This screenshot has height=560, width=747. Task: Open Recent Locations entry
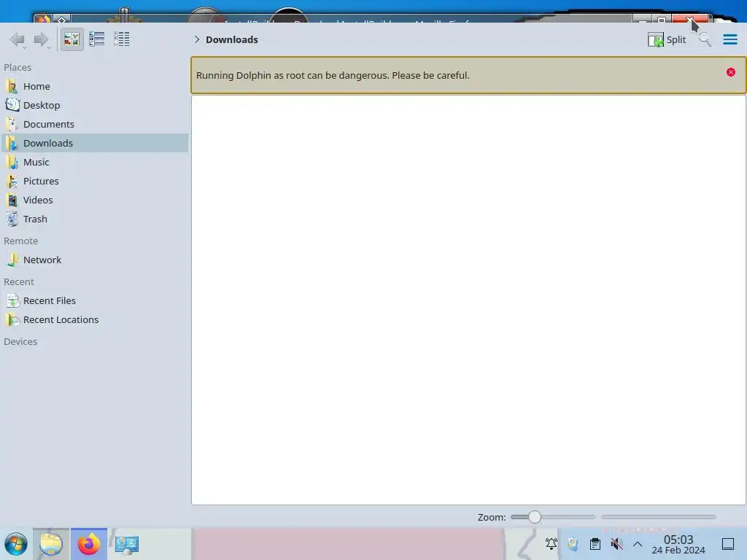click(96, 320)
